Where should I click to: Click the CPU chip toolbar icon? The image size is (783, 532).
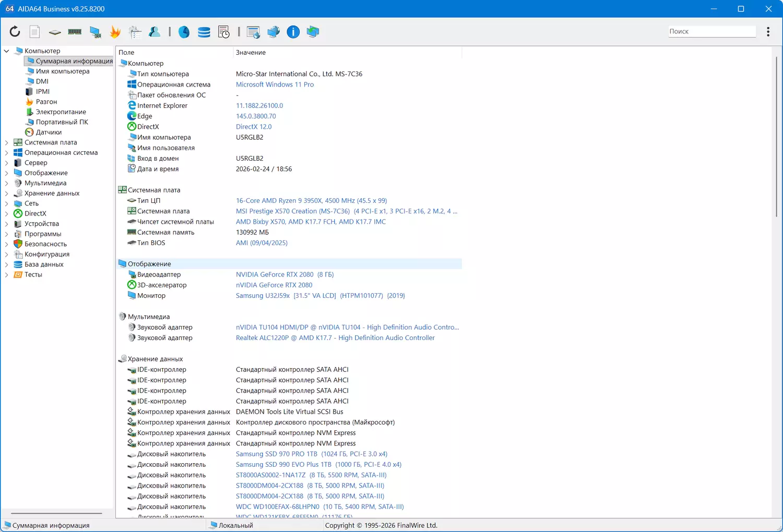[x=55, y=32]
